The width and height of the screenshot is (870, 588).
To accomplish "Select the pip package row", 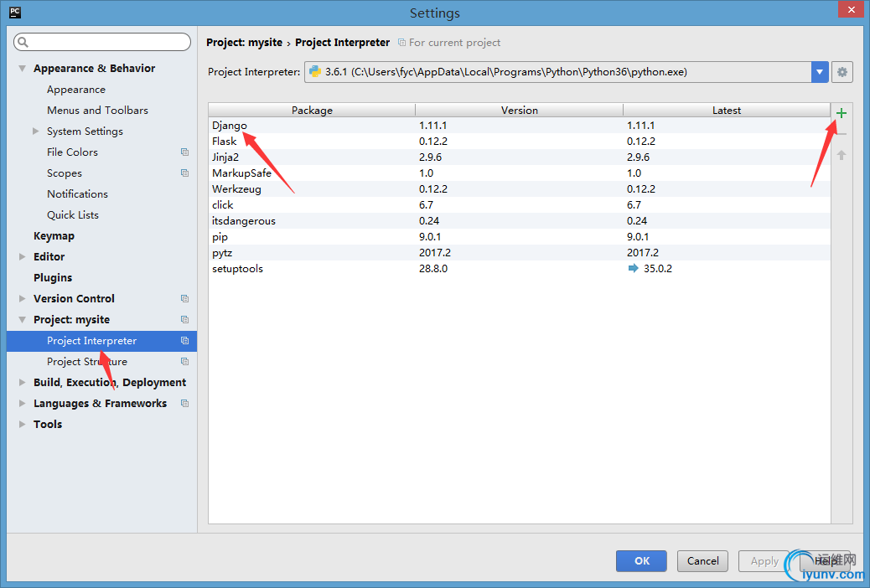I will [x=520, y=237].
